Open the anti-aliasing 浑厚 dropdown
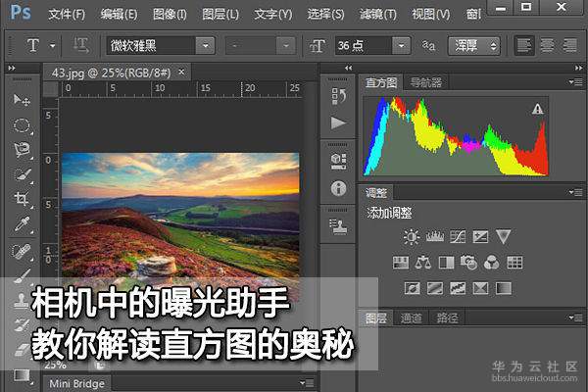Image resolution: width=588 pixels, height=392 pixels. 473,46
